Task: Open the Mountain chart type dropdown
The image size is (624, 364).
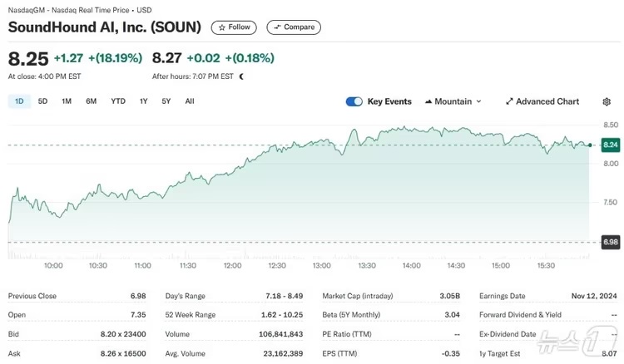Action: point(453,101)
